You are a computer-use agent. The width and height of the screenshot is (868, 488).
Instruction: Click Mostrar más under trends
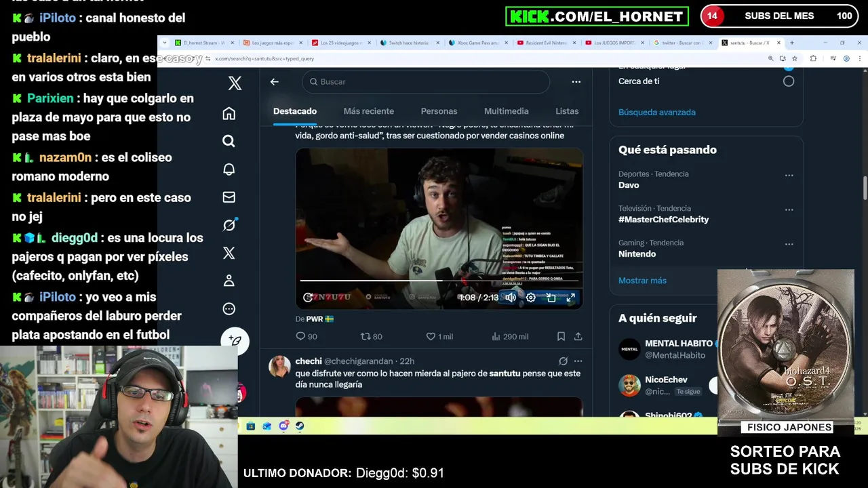pyautogui.click(x=642, y=281)
